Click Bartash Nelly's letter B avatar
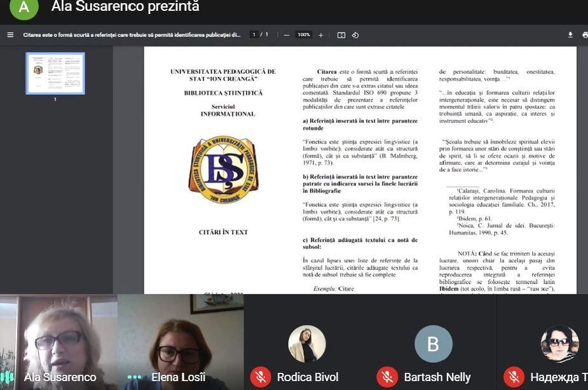588x390 pixels. click(x=433, y=344)
